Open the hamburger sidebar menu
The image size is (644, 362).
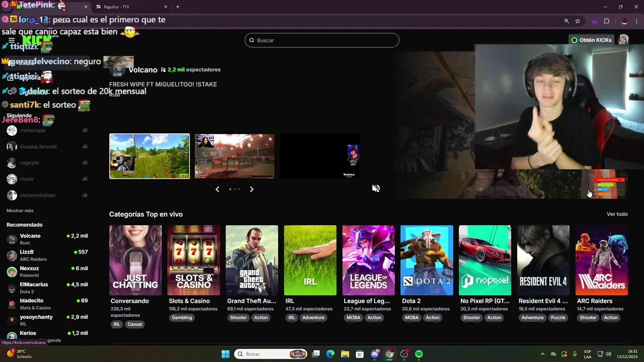pos(12,40)
